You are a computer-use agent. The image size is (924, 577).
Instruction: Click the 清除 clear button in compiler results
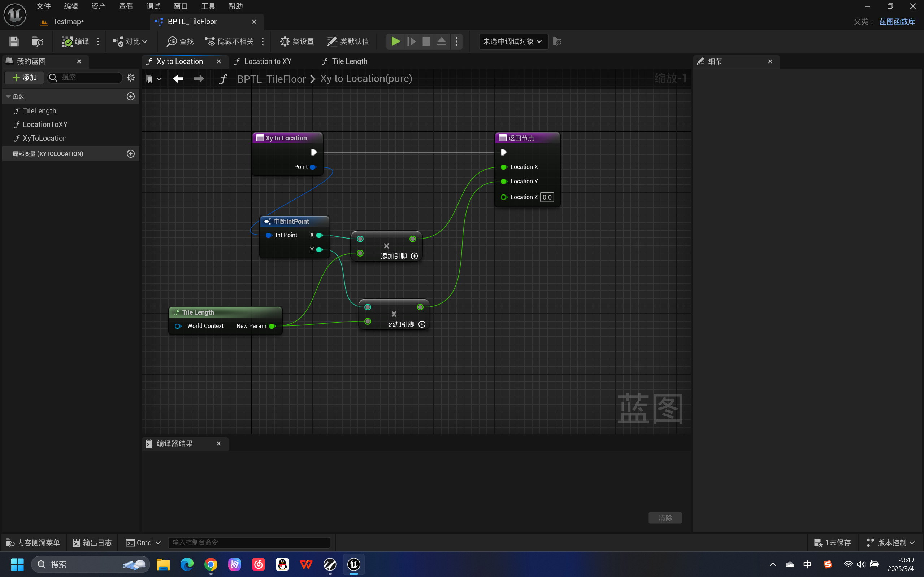pos(665,518)
